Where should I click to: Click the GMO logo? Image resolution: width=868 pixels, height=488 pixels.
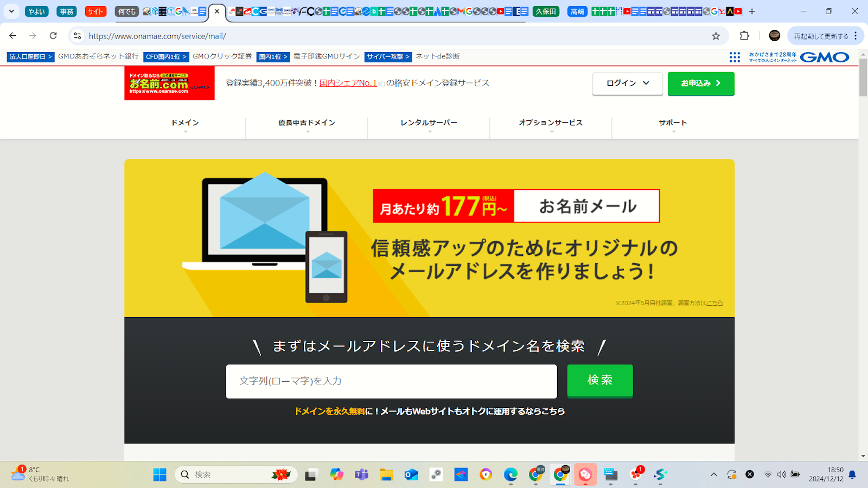[x=825, y=57]
